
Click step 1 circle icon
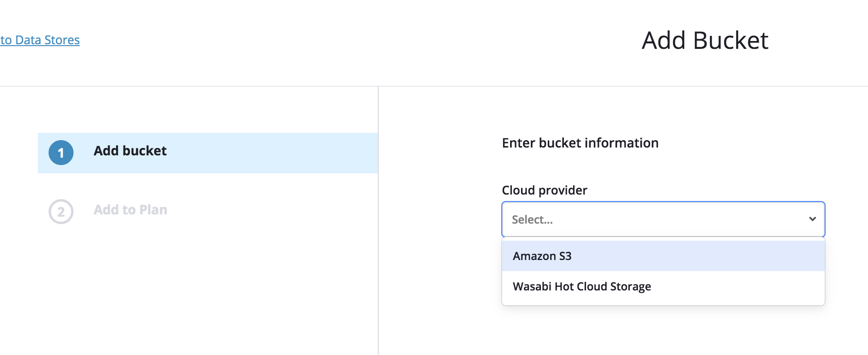(x=61, y=153)
